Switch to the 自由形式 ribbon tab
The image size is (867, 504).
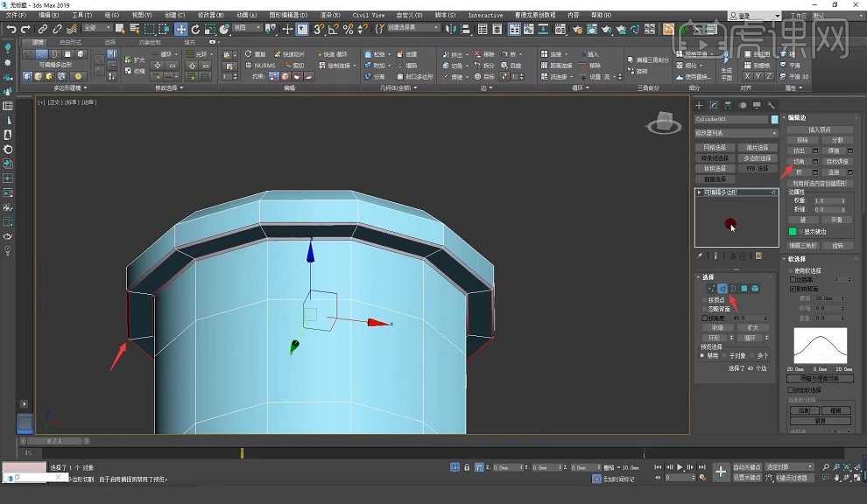click(70, 42)
